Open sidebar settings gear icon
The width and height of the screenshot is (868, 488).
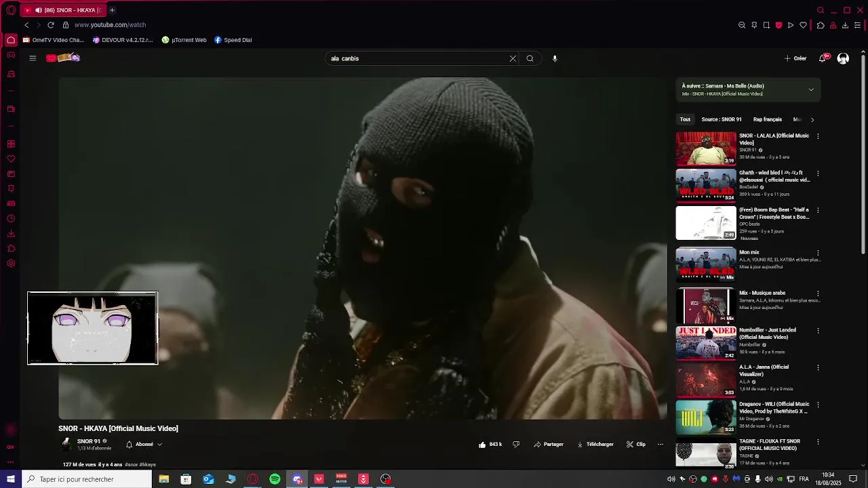coord(11,263)
